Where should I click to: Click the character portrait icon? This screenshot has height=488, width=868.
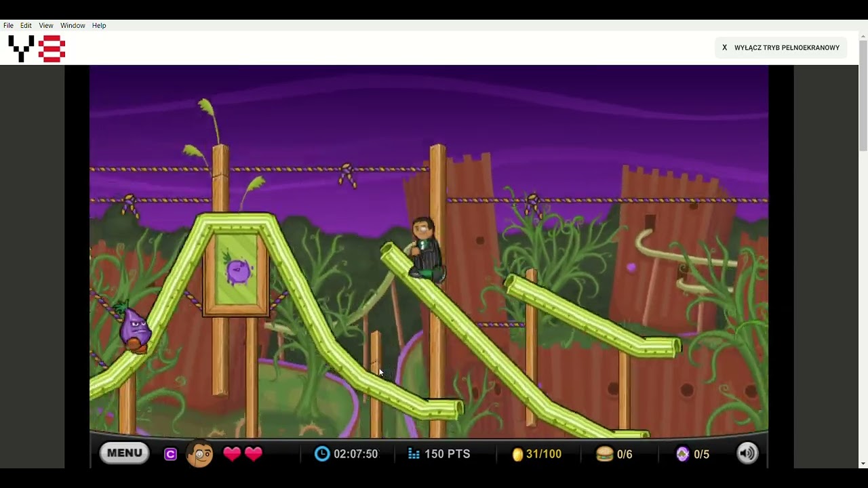click(199, 453)
